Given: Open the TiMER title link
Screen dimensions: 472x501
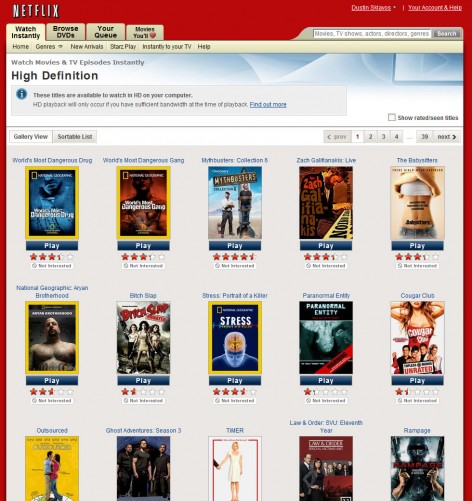Looking at the screenshot, I should coord(235,431).
